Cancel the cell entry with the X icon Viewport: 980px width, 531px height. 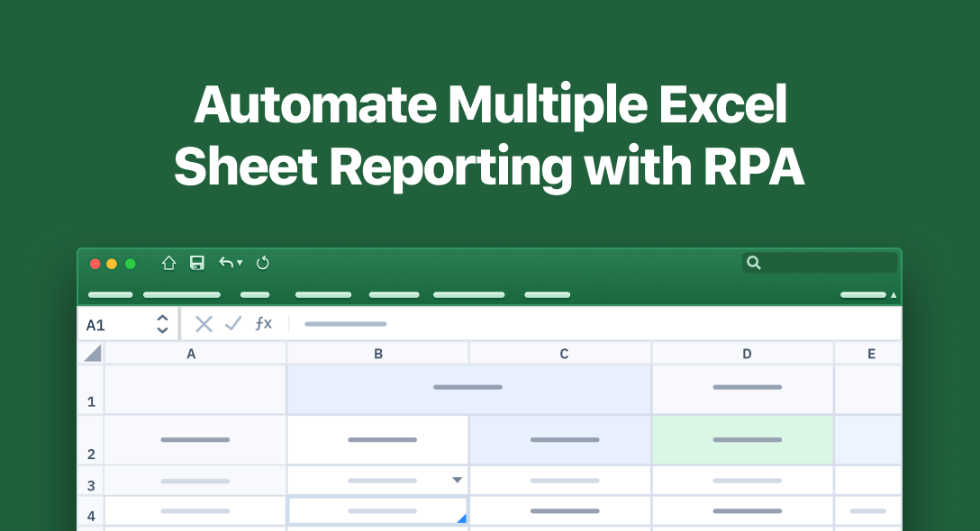204,323
